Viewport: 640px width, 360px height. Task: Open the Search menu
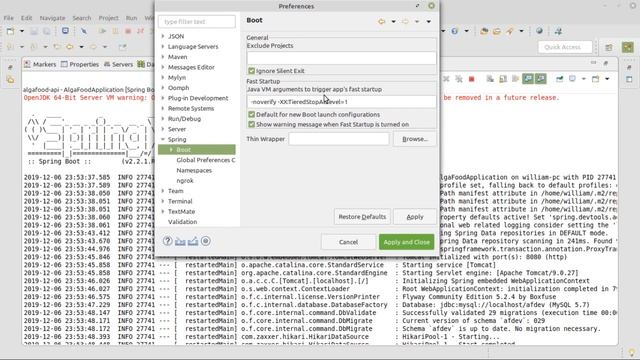[82, 18]
